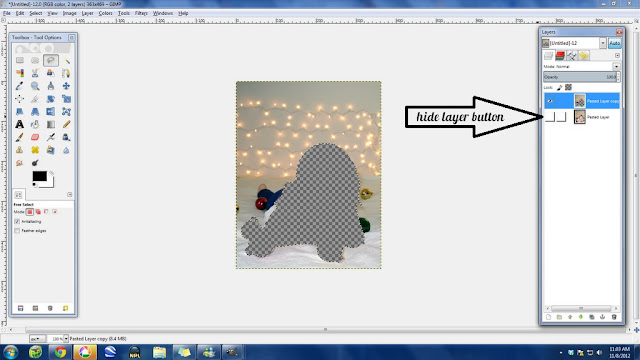Click the black foreground color swatch
Screen dimensions: 640x360
[x=39, y=176]
